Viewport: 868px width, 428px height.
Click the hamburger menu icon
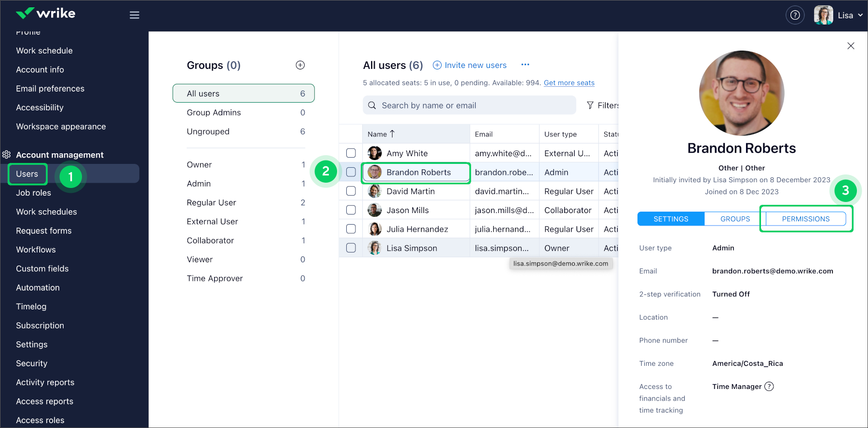click(x=135, y=15)
